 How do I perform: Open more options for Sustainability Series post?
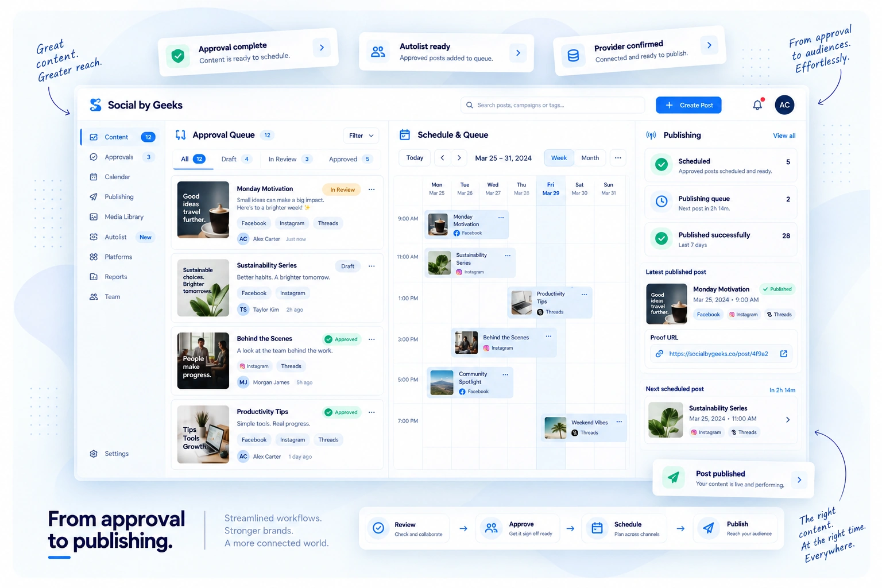(372, 266)
